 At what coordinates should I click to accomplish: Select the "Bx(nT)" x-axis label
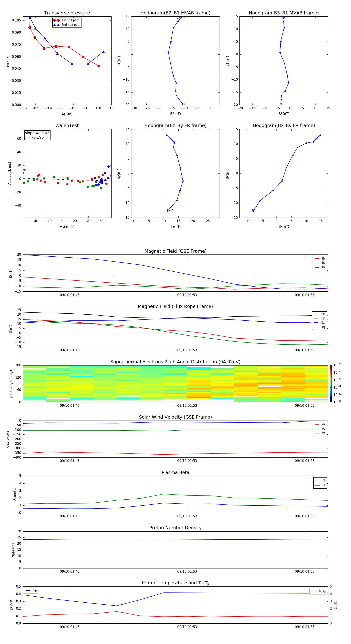pyautogui.click(x=284, y=227)
